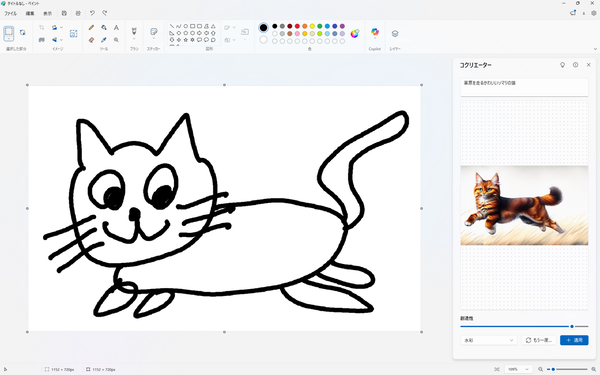Click the free-form selection icon beside rectangle select
The width and height of the screenshot is (600, 375).
coord(23,33)
